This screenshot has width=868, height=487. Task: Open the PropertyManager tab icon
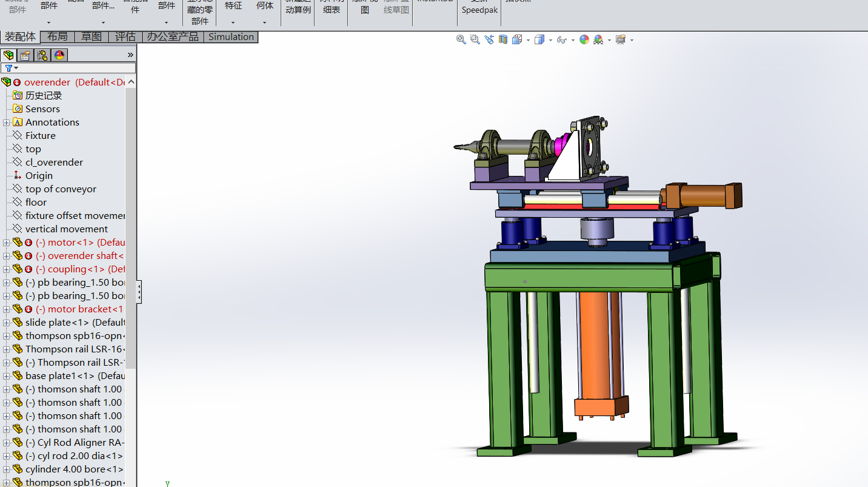click(25, 55)
